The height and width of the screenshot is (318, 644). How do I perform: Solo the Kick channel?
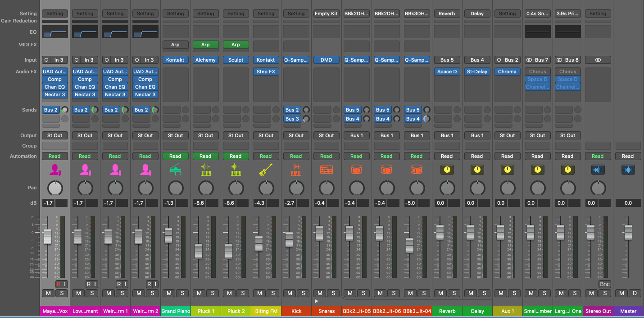tap(303, 293)
